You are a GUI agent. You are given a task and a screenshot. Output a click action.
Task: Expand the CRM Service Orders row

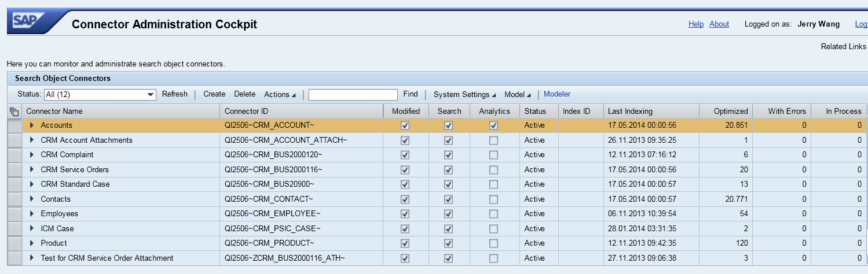(x=32, y=169)
